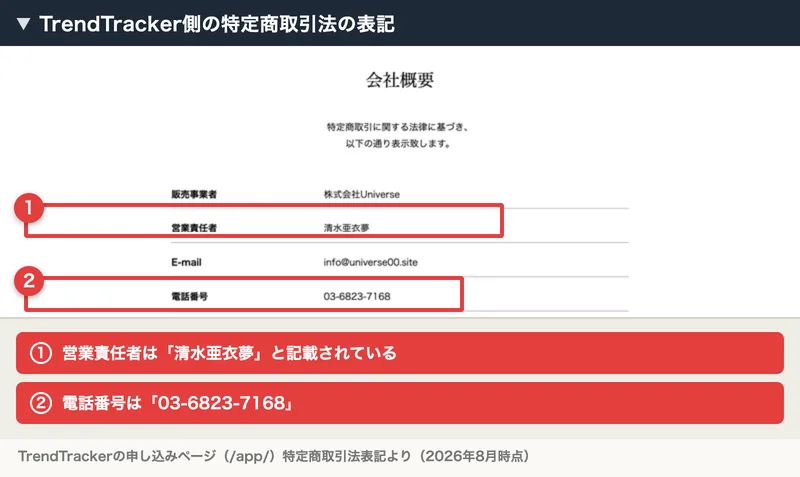Click the E-mail label
Image resolution: width=800 pixels, height=477 pixels.
coord(186,262)
